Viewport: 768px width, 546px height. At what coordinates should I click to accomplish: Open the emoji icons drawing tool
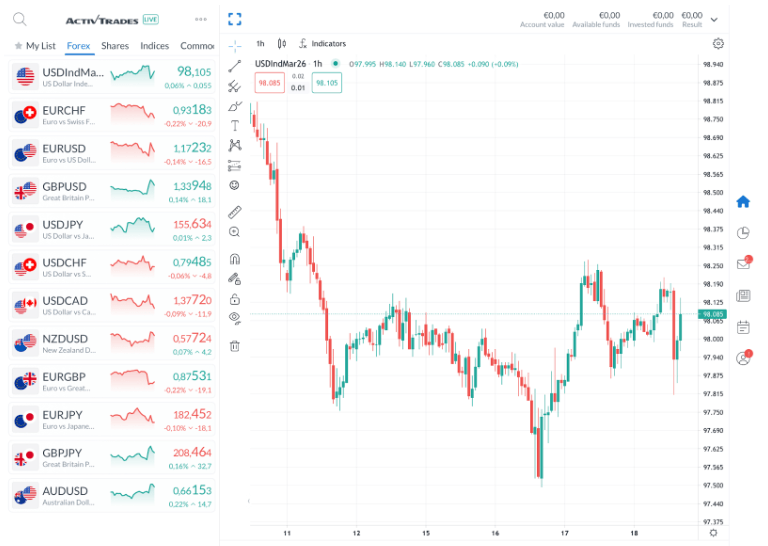pyautogui.click(x=235, y=185)
